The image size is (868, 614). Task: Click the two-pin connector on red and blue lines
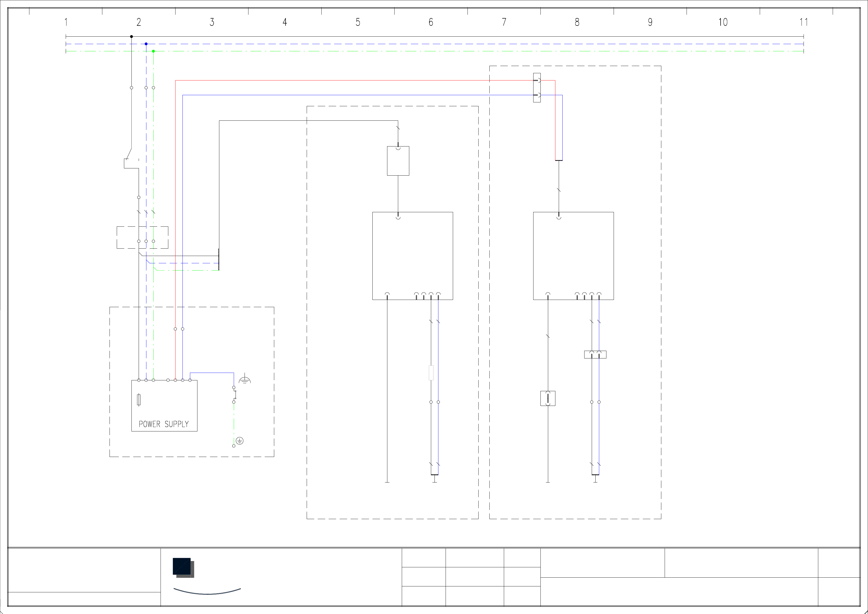537,88
